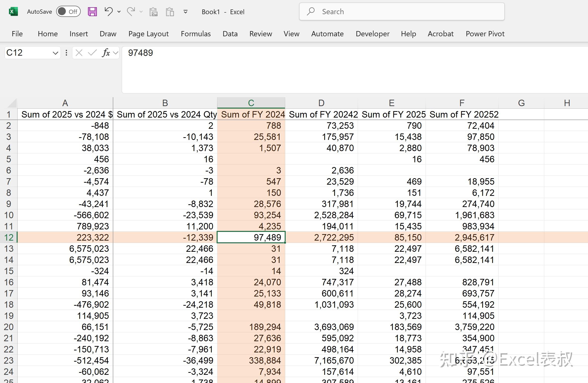Click the Excel logo in the title bar
This screenshot has width=588, height=383.
(14, 11)
